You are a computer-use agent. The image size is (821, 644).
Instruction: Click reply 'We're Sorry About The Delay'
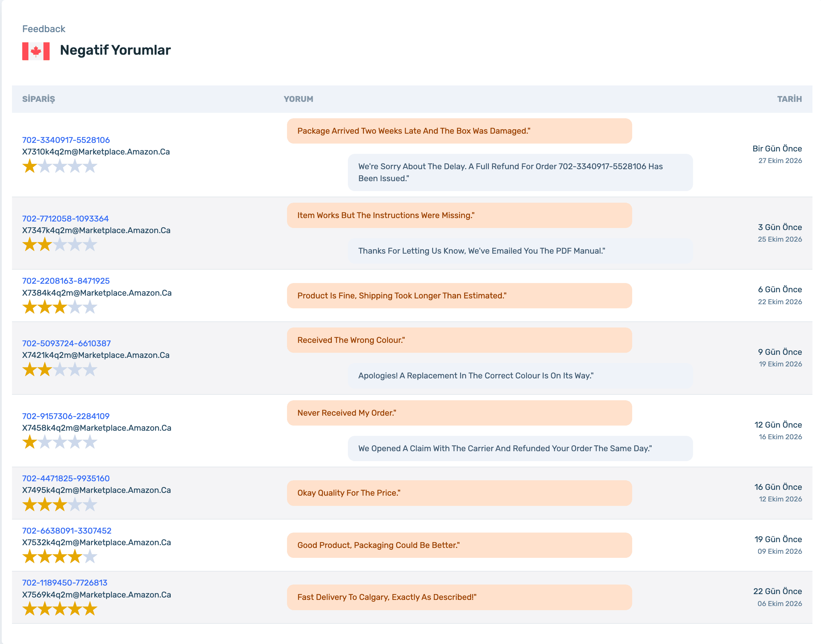pyautogui.click(x=520, y=172)
